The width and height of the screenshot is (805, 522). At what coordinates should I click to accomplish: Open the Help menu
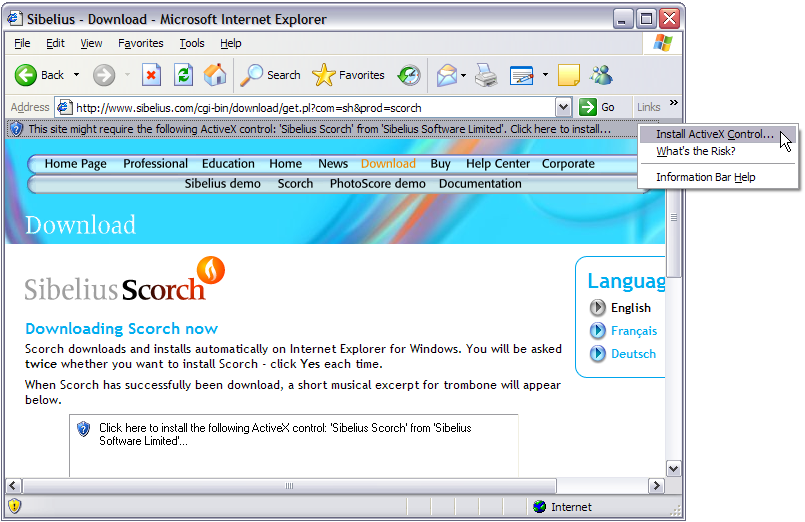tap(231, 43)
